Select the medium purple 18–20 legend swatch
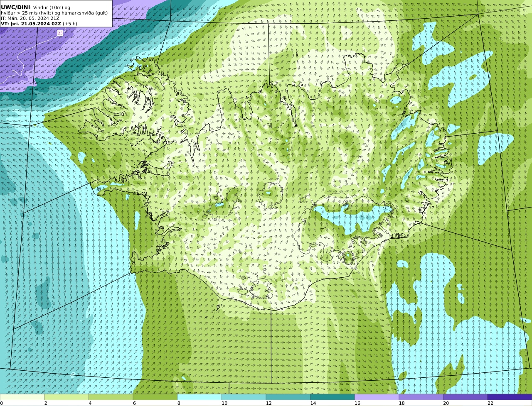This screenshot has width=532, height=406. coord(421,397)
